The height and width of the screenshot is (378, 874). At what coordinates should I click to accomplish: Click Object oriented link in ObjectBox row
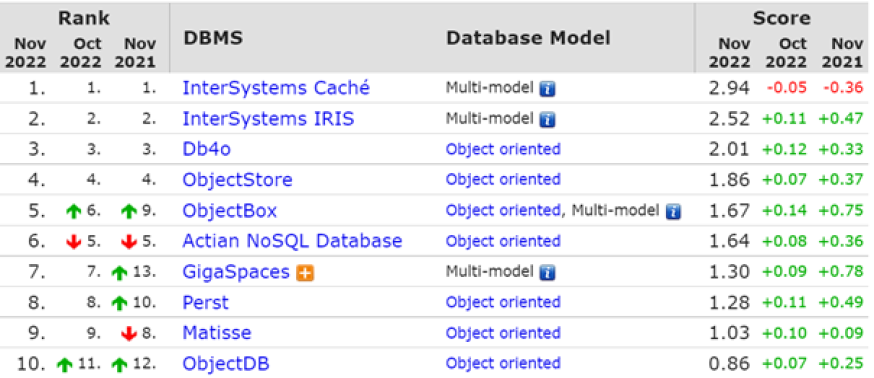click(x=503, y=210)
